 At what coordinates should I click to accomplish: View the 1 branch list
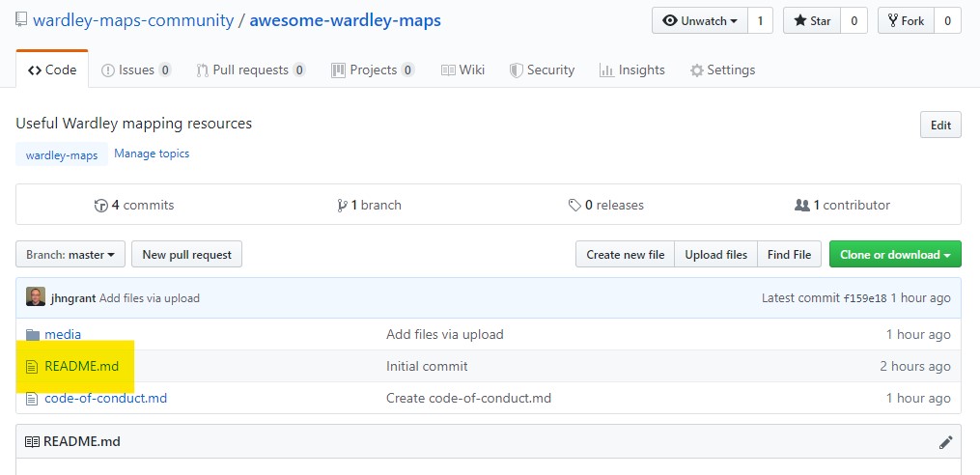point(369,205)
